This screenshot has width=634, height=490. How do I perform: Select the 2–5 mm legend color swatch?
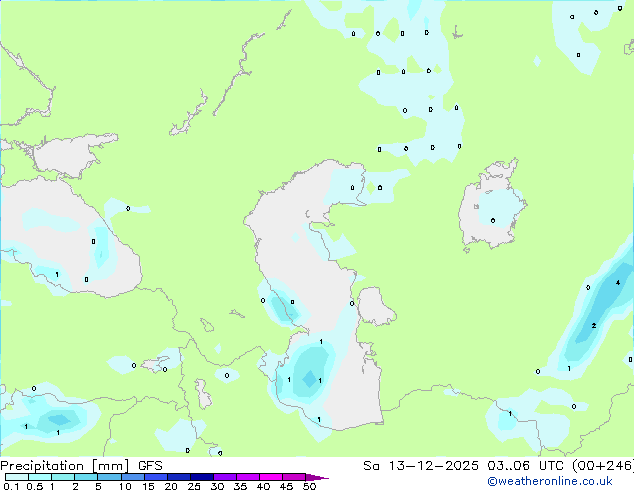click(x=86, y=477)
